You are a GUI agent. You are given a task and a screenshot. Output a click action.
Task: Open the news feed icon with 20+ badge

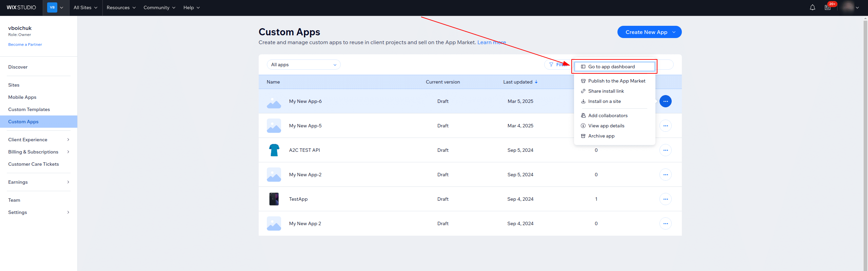(828, 7)
